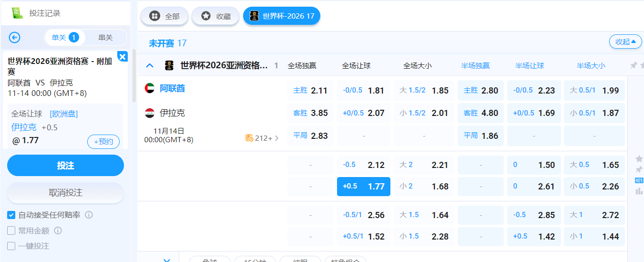Select 大 0.5/1 at 1.99
The image size is (644, 262).
tap(594, 90)
